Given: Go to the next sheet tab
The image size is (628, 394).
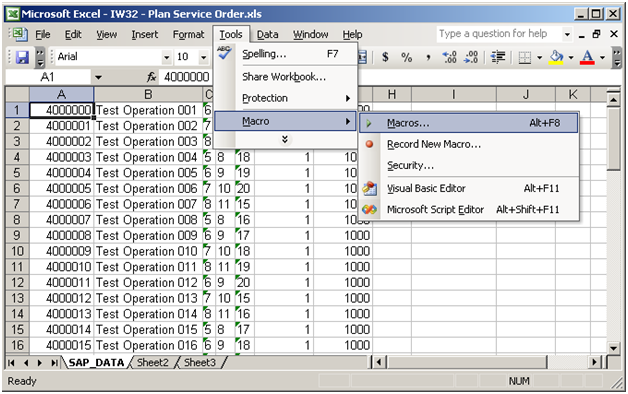Looking at the screenshot, I should point(40,363).
